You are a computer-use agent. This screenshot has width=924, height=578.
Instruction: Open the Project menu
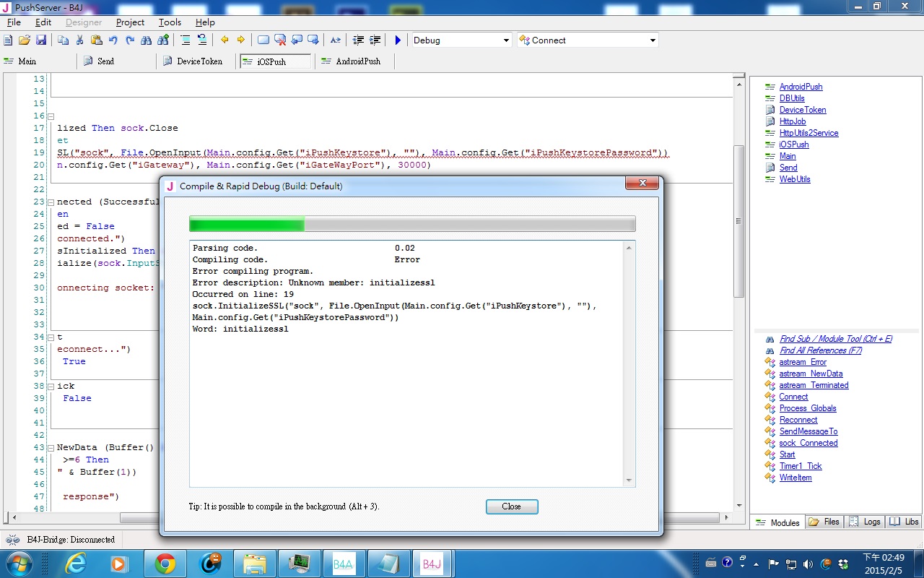click(131, 22)
